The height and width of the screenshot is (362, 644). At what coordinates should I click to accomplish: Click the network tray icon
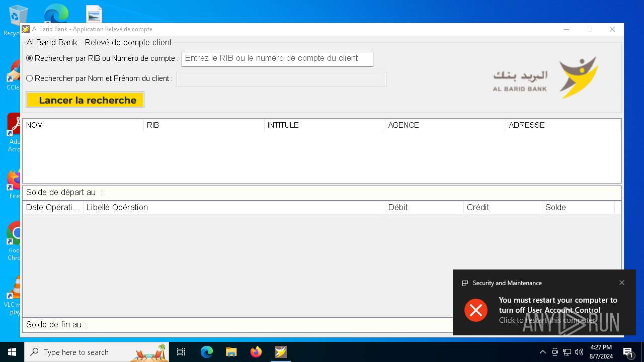(567, 352)
